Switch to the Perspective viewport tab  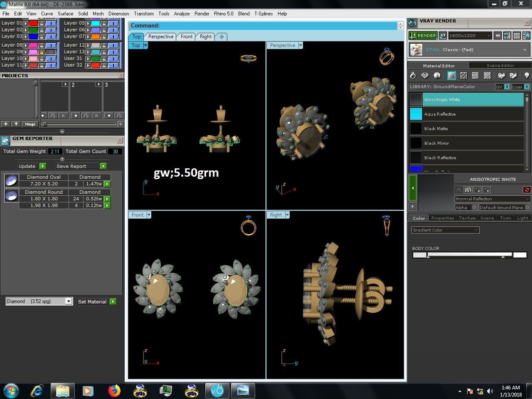point(161,37)
